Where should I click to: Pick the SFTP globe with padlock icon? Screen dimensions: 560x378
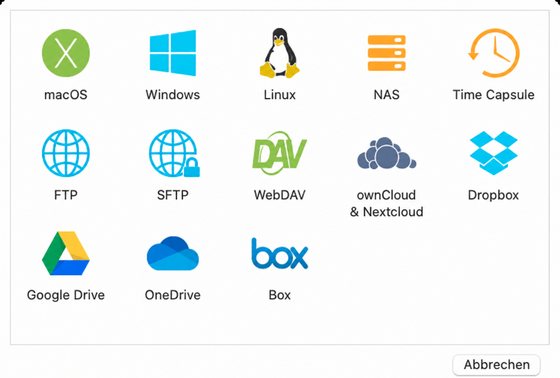coord(174,153)
